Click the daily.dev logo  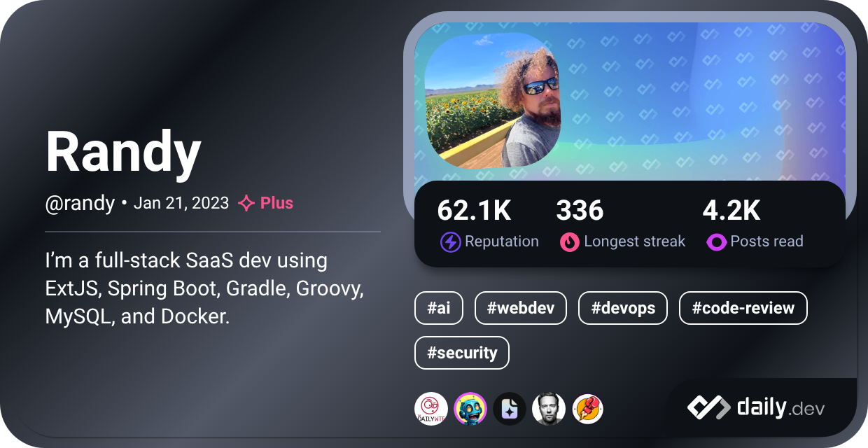[x=756, y=407]
